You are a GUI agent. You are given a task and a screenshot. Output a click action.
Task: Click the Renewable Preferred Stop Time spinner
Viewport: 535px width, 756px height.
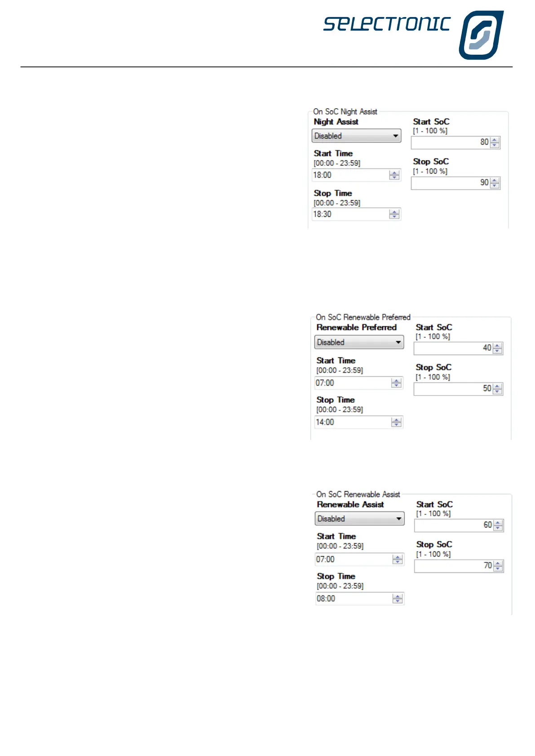tap(396, 422)
